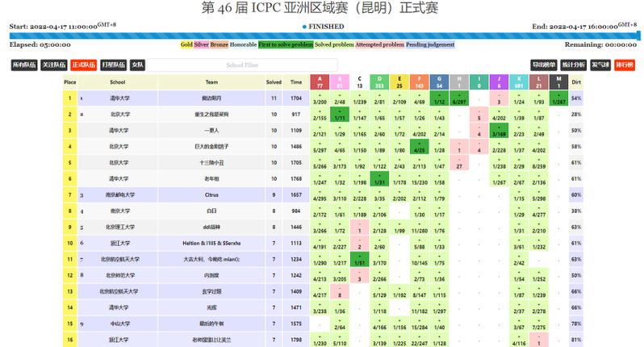
Task: Open the 导出榜单 export option
Action: pos(544,64)
